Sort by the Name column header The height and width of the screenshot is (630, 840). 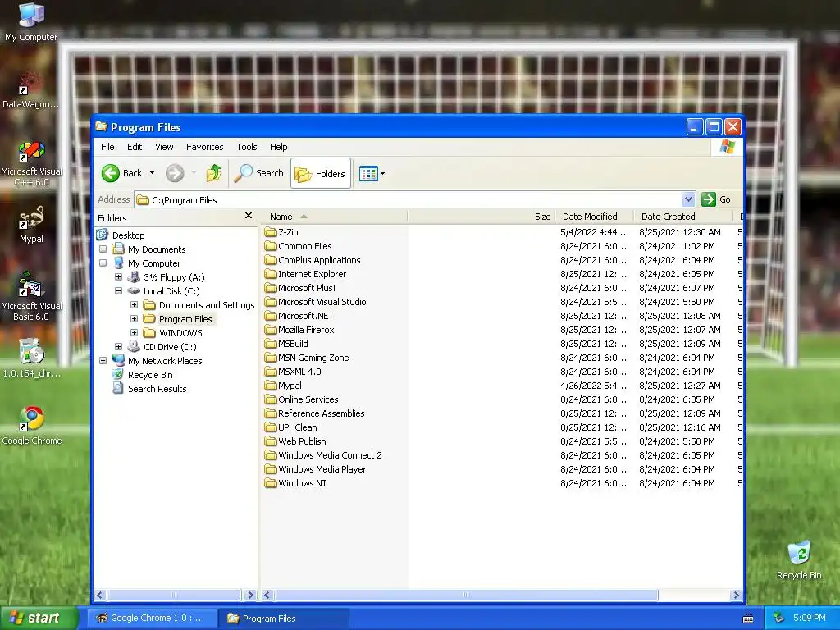tap(334, 217)
